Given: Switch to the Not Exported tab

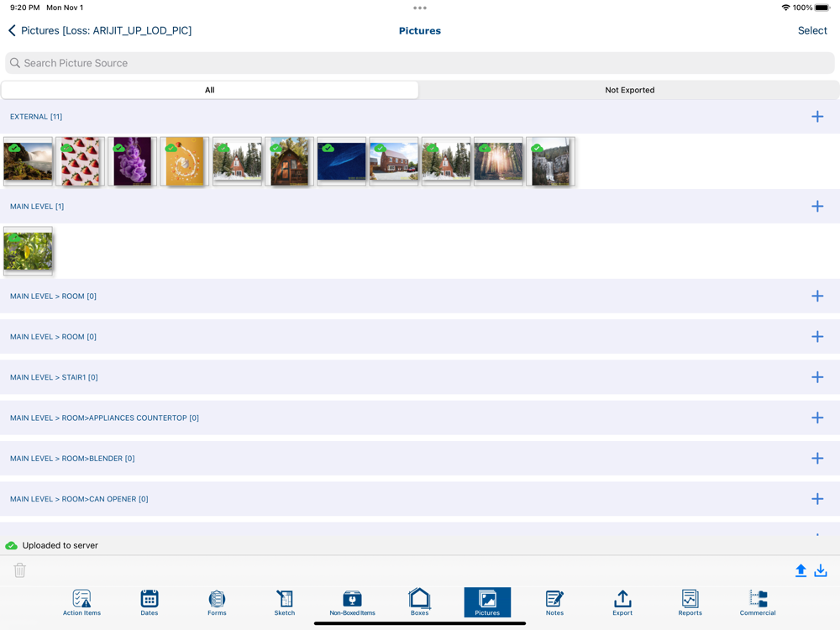Looking at the screenshot, I should click(629, 90).
